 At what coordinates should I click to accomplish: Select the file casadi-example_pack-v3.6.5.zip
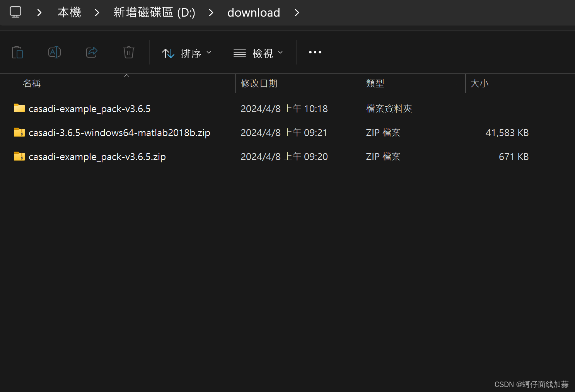coord(97,156)
